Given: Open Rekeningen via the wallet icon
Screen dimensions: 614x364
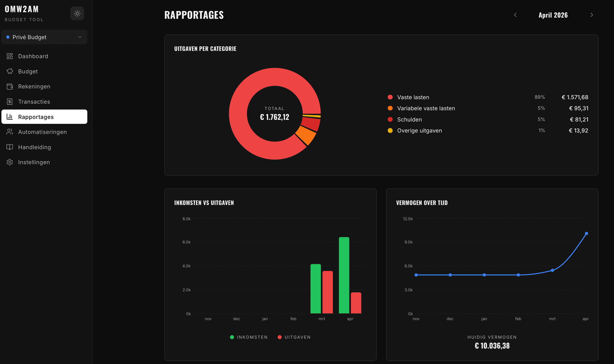Looking at the screenshot, I should [x=10, y=86].
